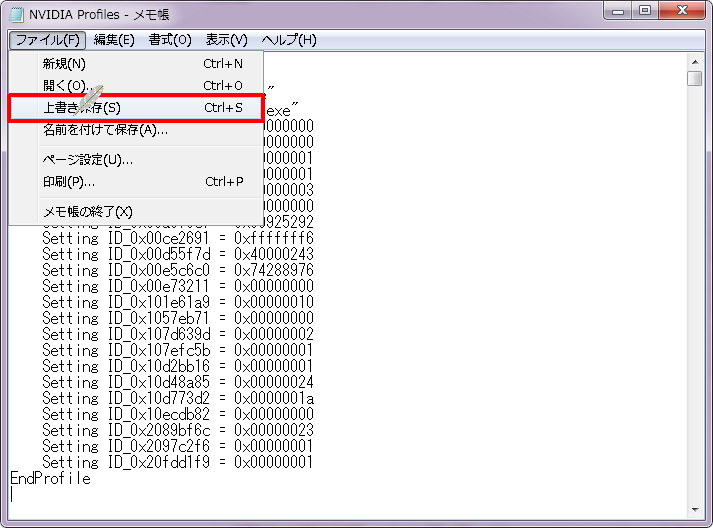713x528 pixels.
Task: Select メモ帳の終了(X) to exit Notepad
Action: pyautogui.click(x=136, y=211)
